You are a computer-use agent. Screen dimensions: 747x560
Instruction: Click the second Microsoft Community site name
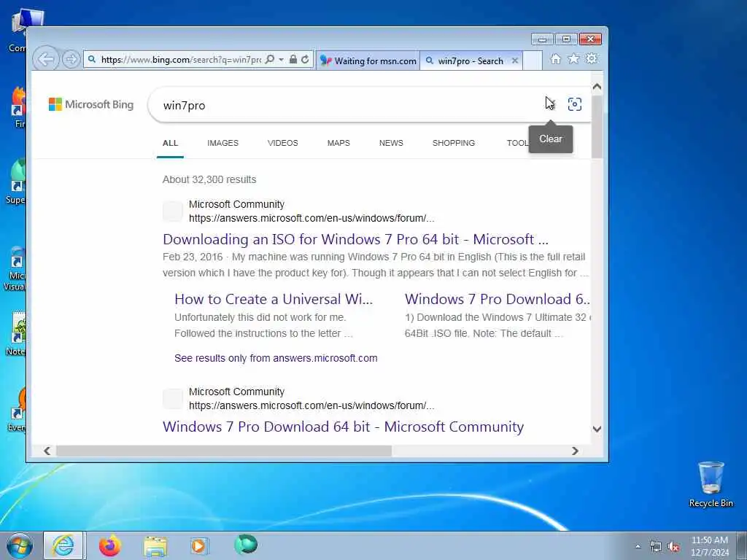(236, 392)
